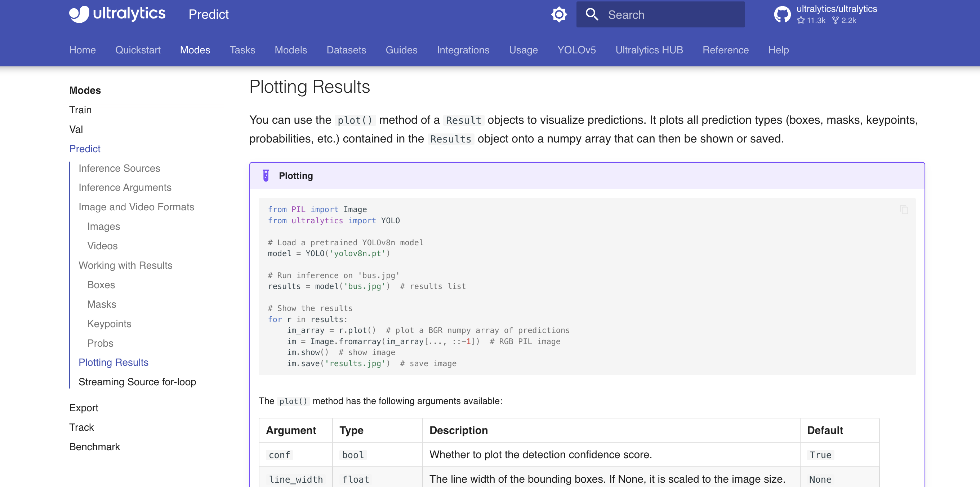Open the Modes navigation tab
Viewport: 980px width, 487px height.
195,50
